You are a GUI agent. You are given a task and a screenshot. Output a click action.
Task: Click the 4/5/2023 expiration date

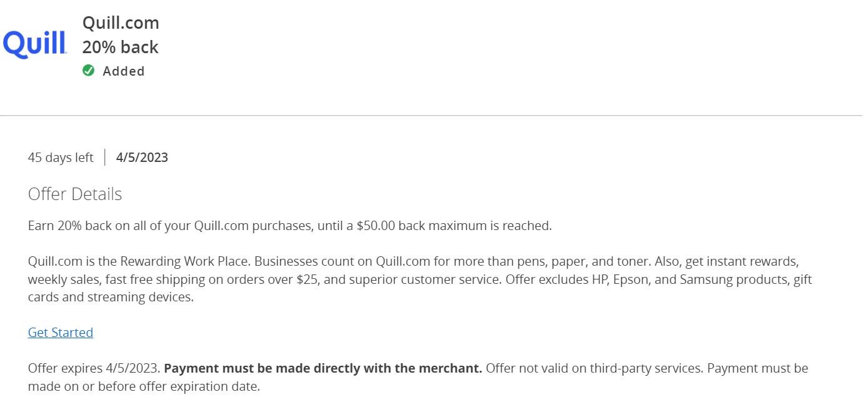coord(142,158)
